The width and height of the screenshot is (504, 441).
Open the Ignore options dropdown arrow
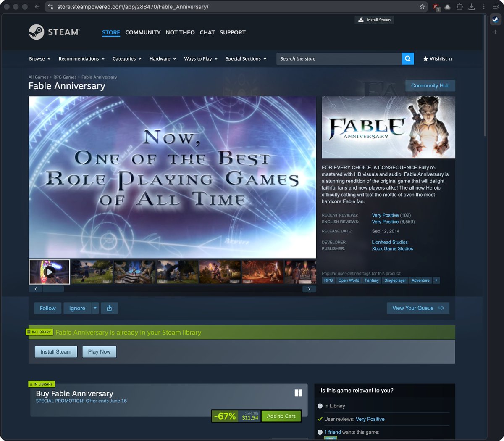95,308
